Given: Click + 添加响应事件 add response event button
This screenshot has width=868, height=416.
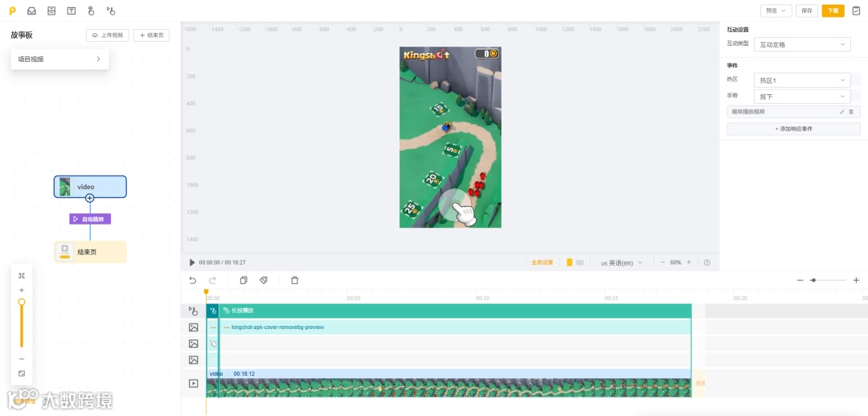Looking at the screenshot, I should click(793, 129).
